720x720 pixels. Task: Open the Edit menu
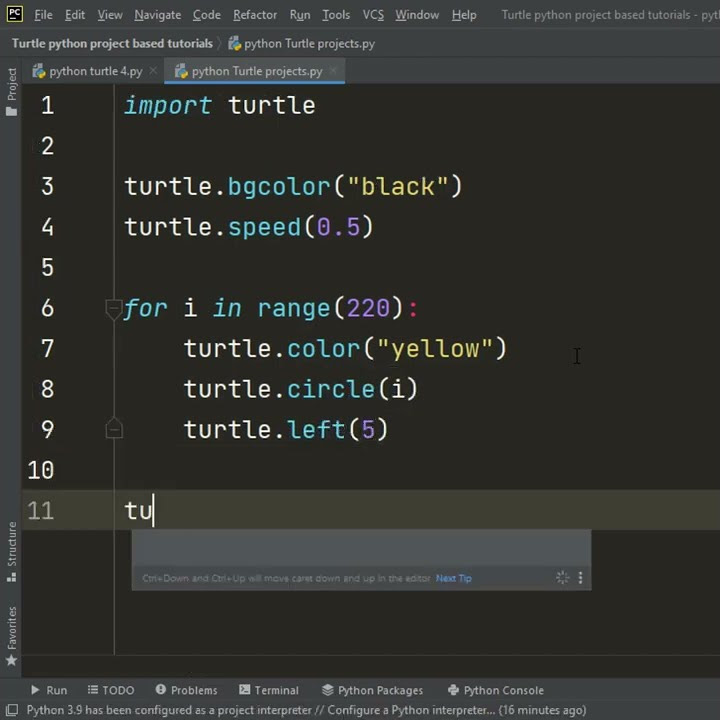coord(75,15)
